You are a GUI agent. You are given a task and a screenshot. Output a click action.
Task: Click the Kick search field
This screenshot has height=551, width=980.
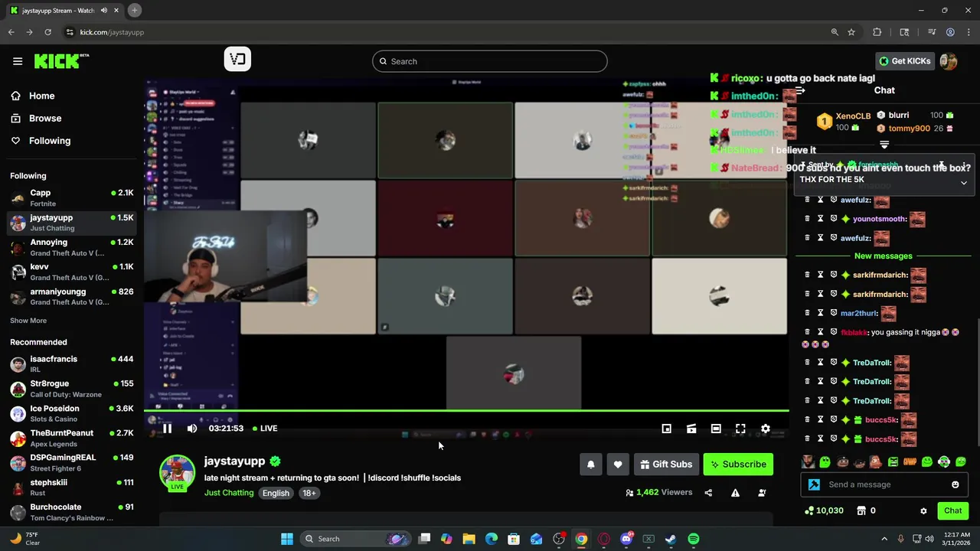(490, 61)
